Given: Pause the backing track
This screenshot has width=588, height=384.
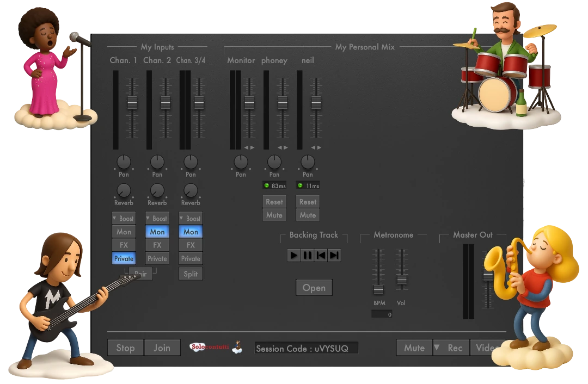Looking at the screenshot, I should pyautogui.click(x=308, y=256).
